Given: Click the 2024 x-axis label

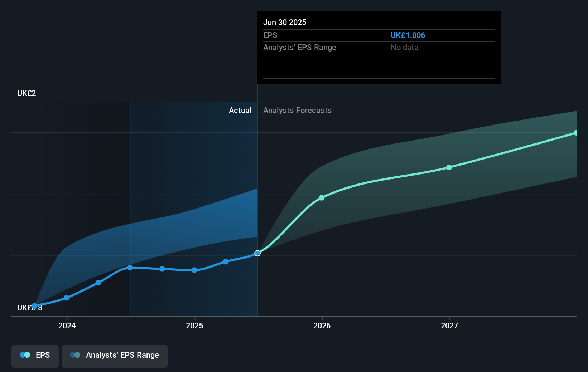Looking at the screenshot, I should pyautogui.click(x=67, y=325).
